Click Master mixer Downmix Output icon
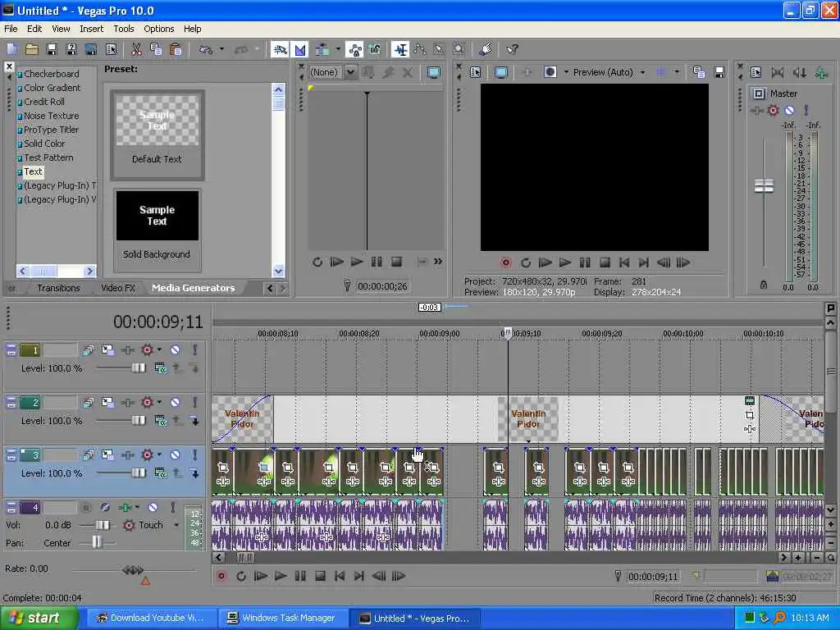Image resolution: width=840 pixels, height=630 pixels. pyautogui.click(x=778, y=73)
